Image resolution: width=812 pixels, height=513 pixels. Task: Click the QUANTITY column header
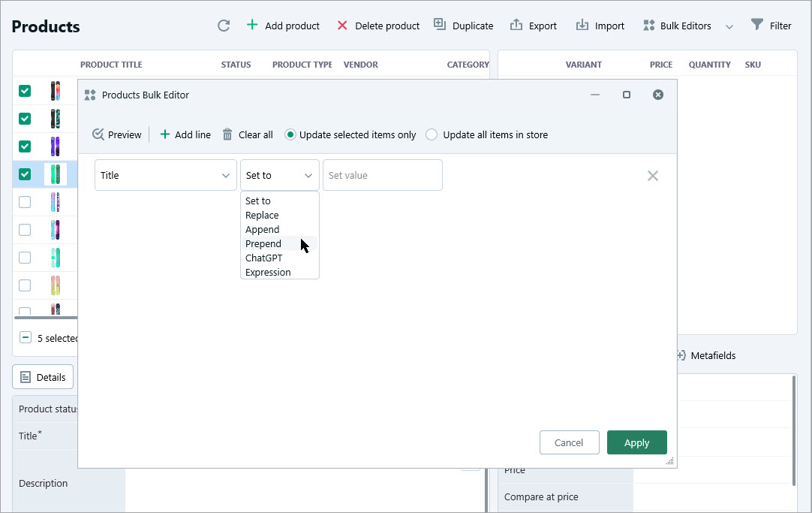709,65
